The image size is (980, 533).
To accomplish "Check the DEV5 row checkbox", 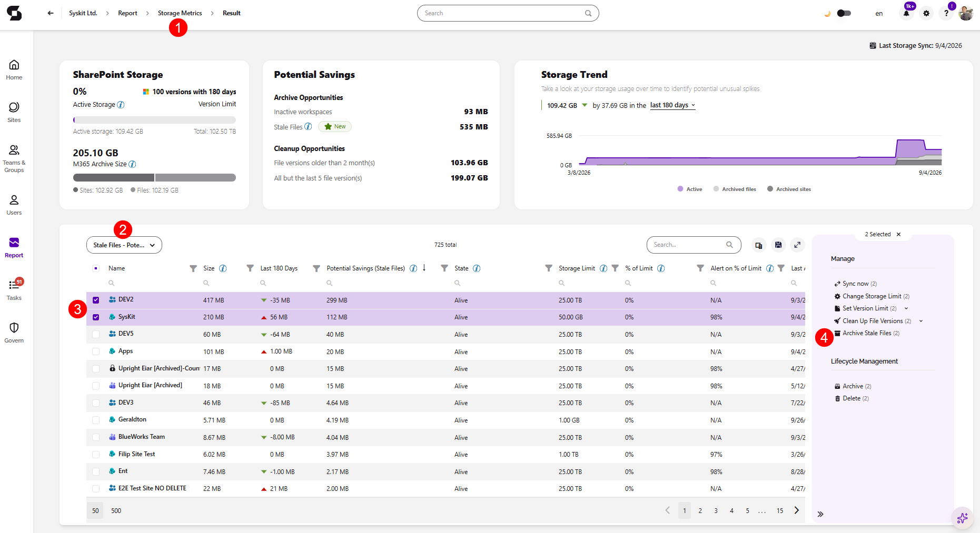I will pyautogui.click(x=96, y=334).
